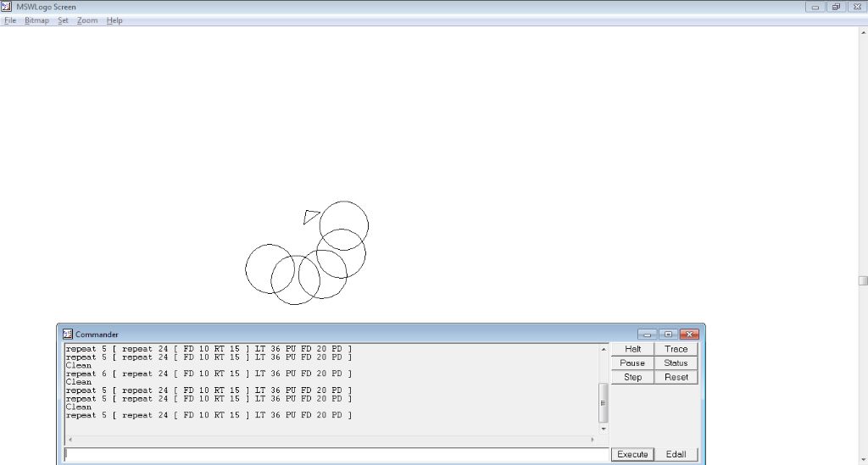The height and width of the screenshot is (465, 868).
Task: Restore down the MSWLogo Screen window
Action: tap(836, 7)
